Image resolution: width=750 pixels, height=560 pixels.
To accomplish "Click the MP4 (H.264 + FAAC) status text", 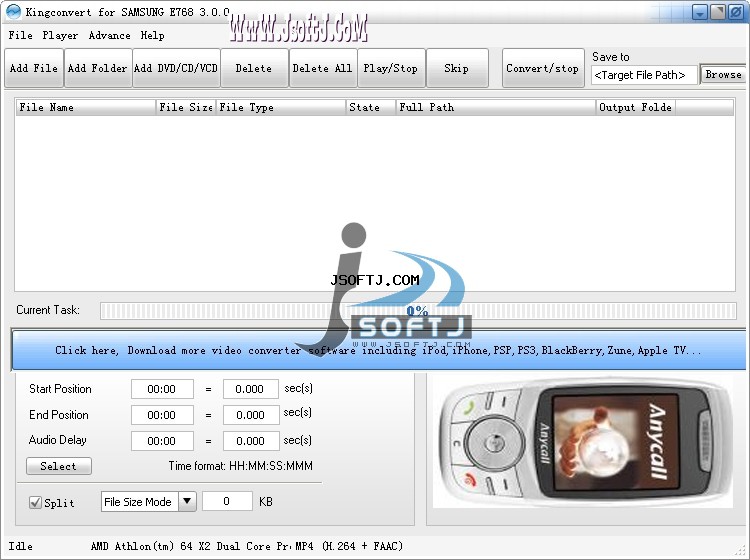I will tap(349, 546).
